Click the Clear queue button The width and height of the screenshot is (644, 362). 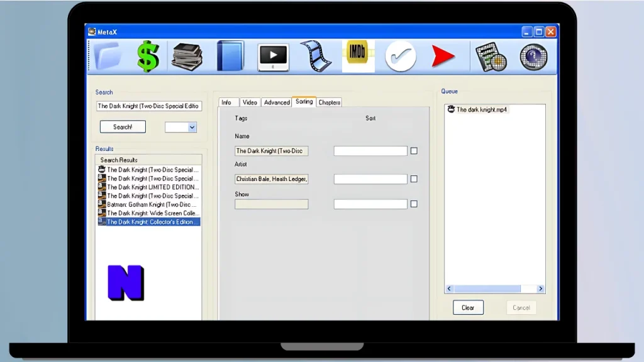pos(468,307)
